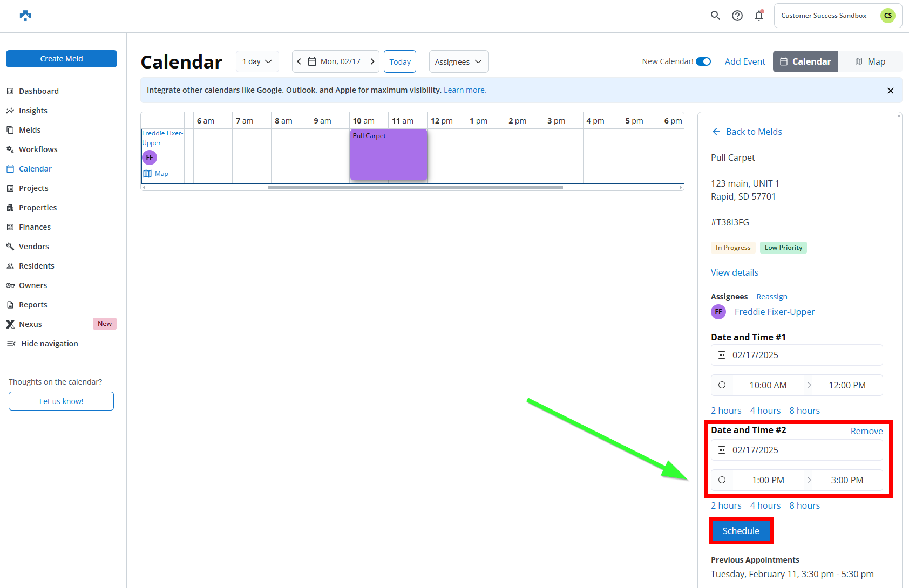Click the Property Meld logo
909x588 pixels.
click(x=25, y=16)
